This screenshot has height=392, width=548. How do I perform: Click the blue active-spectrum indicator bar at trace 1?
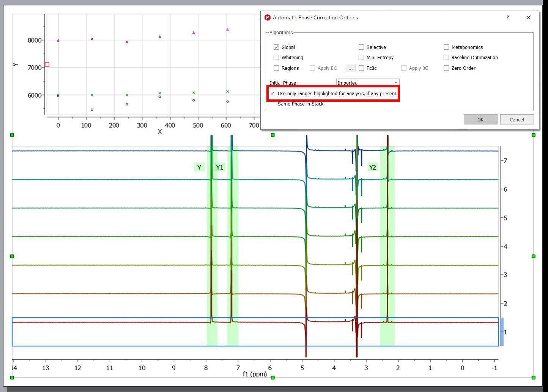(x=502, y=332)
